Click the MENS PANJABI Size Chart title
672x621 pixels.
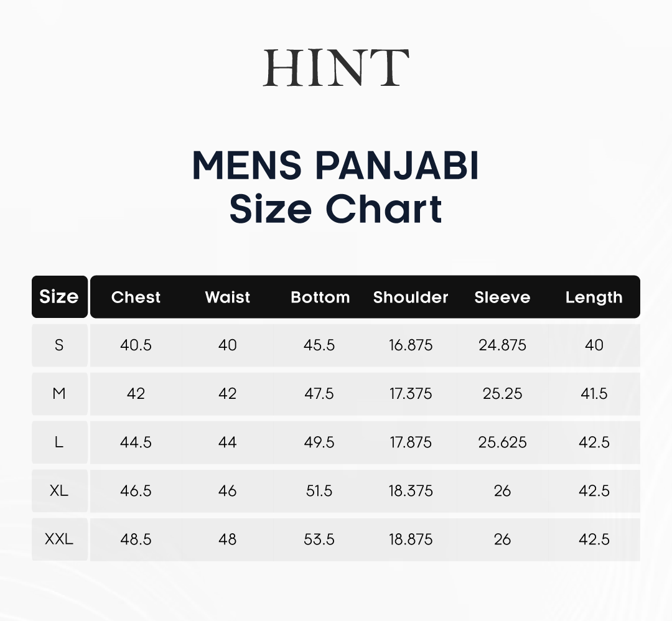(335, 187)
